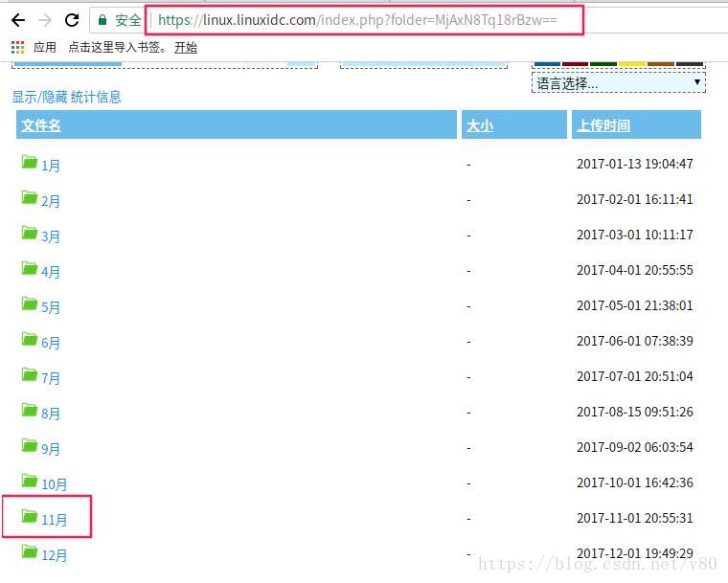Click timestamp 2017-03-01 10:11:17
Screen dimensions: 728x583
pyautogui.click(x=635, y=235)
